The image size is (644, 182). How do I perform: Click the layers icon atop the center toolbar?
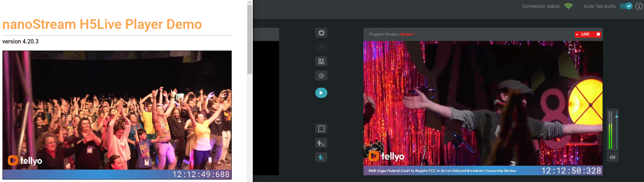click(321, 33)
